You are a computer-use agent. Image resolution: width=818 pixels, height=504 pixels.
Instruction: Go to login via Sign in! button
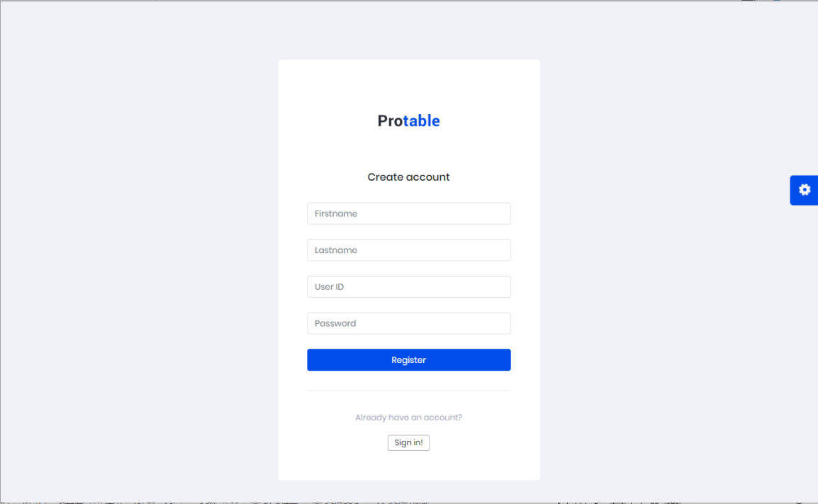408,442
